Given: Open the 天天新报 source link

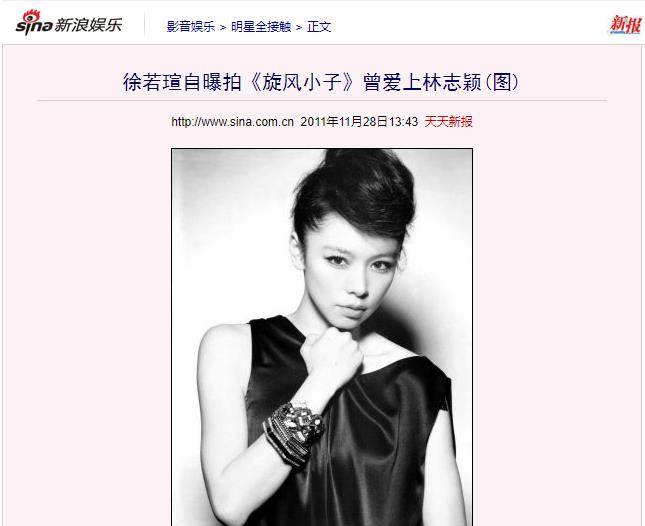Looking at the screenshot, I should [x=448, y=121].
